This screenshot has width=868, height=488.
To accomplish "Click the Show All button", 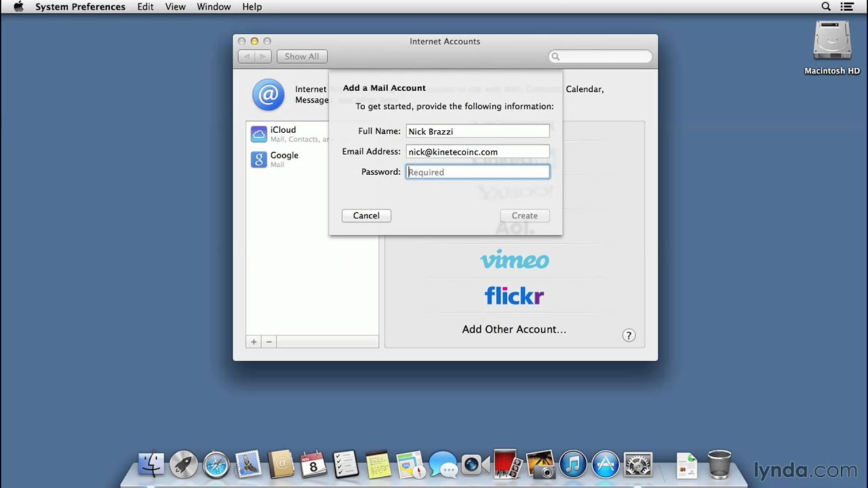I will (x=302, y=56).
